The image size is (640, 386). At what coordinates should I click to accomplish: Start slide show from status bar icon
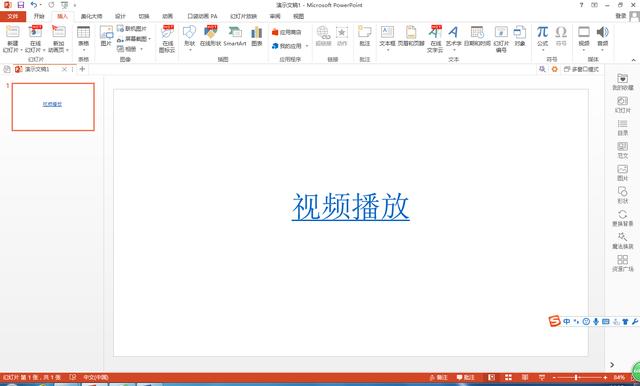(542, 377)
